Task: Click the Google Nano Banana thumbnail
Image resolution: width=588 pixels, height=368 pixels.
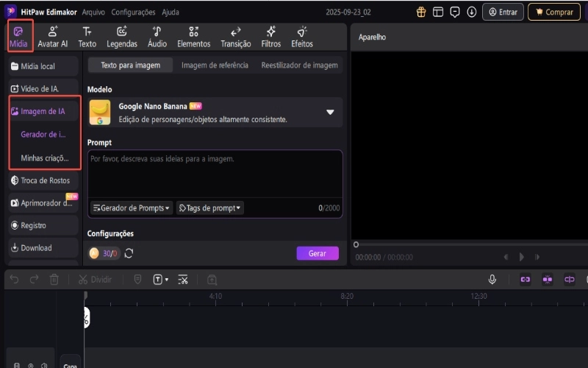Action: [x=100, y=113]
